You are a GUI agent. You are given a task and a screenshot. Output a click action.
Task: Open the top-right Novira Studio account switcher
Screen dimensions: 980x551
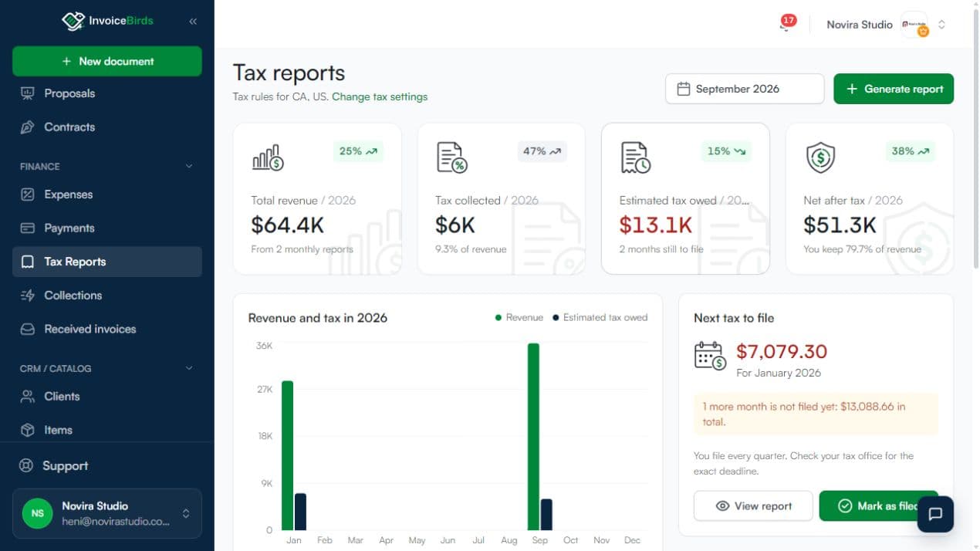click(887, 25)
